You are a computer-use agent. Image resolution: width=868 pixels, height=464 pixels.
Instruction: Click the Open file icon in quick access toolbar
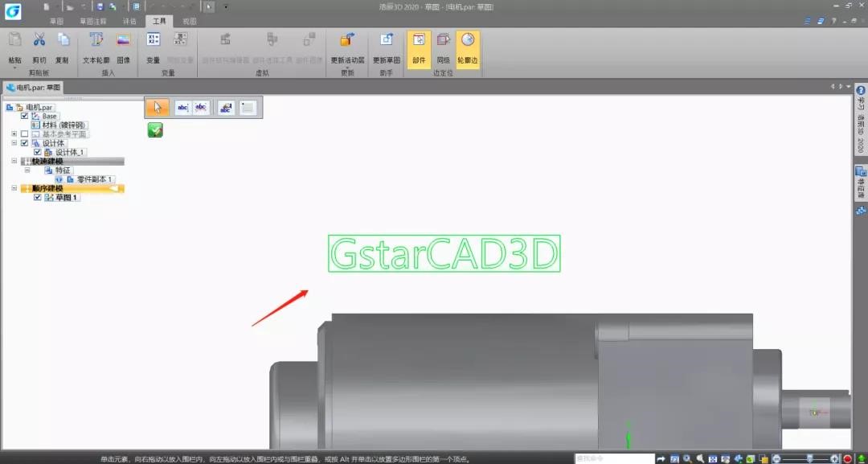click(x=69, y=6)
